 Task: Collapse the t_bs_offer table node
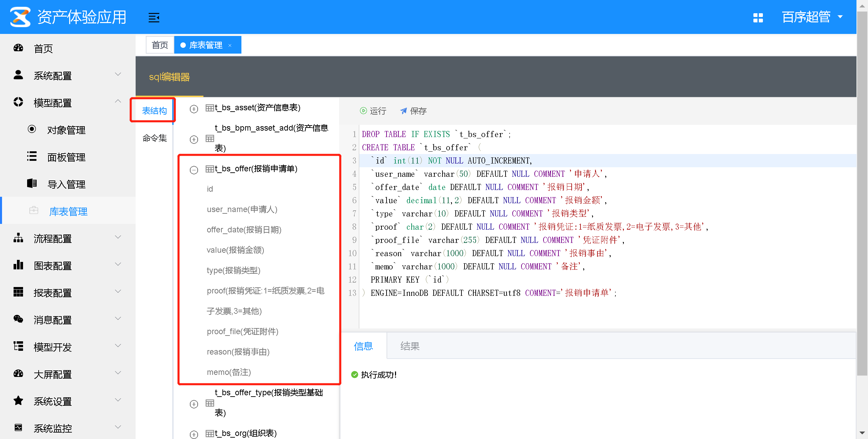194,170
